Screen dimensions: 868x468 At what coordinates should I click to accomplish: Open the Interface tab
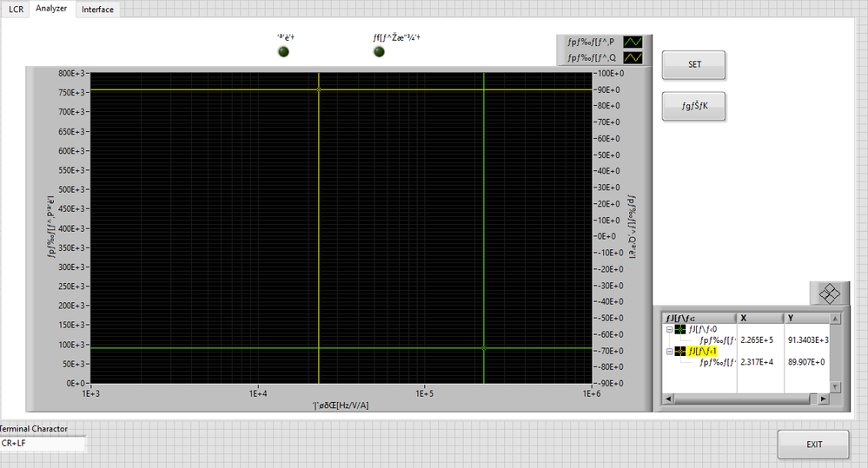tap(97, 10)
